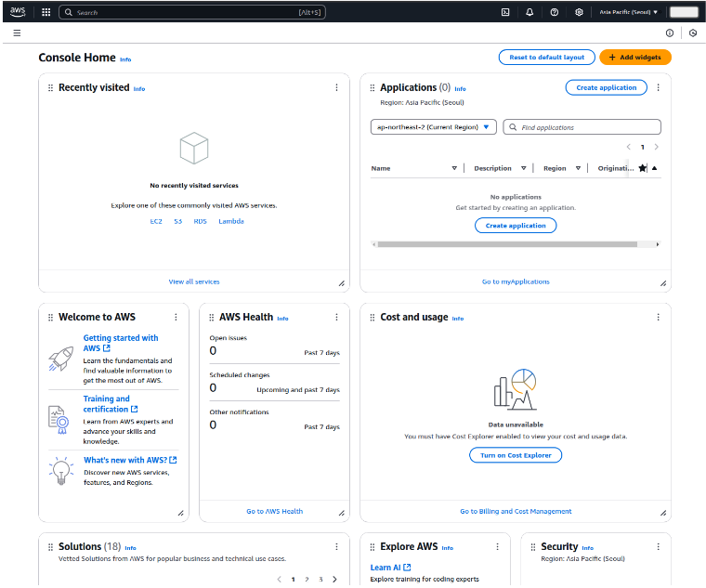
Task: Go to next Solutions page arrow
Action: click(x=334, y=579)
